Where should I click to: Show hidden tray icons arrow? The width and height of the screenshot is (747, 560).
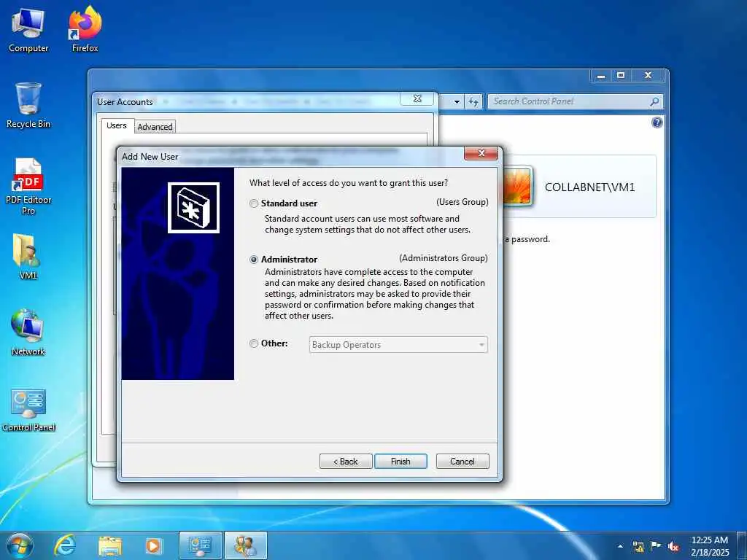tap(620, 546)
